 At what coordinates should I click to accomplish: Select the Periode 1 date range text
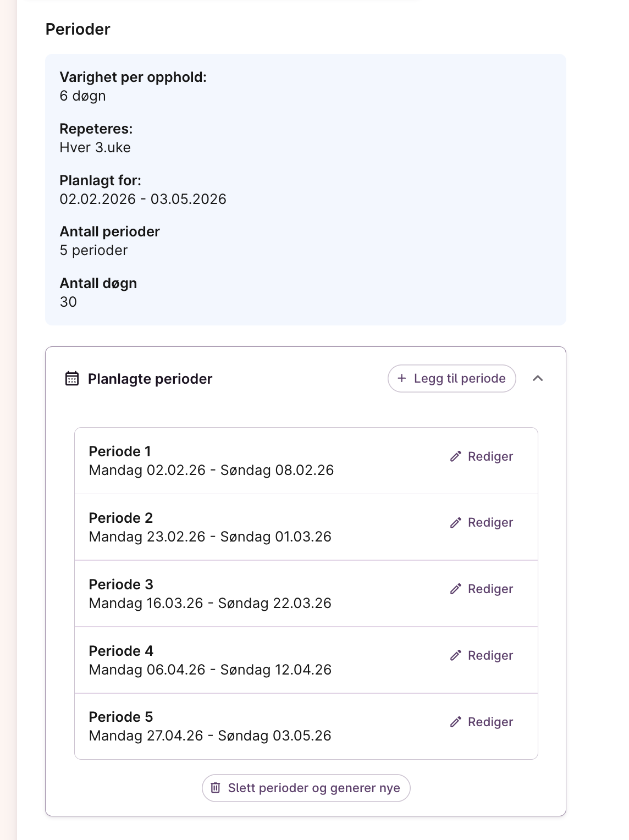tap(211, 471)
